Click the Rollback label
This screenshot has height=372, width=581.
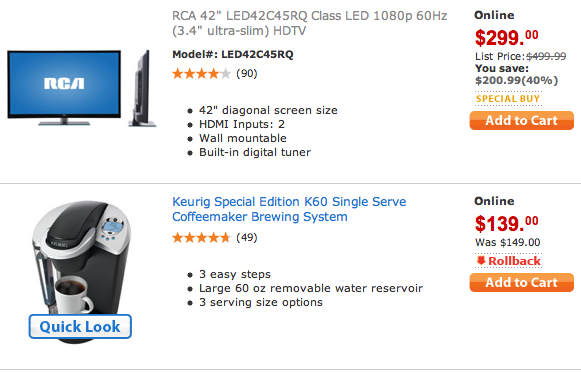tap(514, 261)
